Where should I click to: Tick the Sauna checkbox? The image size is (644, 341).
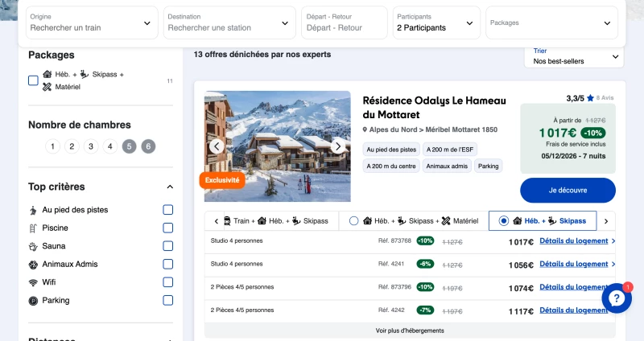pos(168,246)
